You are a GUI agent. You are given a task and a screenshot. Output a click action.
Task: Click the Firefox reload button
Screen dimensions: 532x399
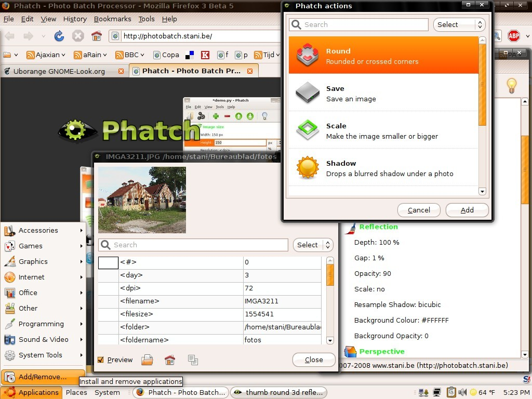[59, 36]
